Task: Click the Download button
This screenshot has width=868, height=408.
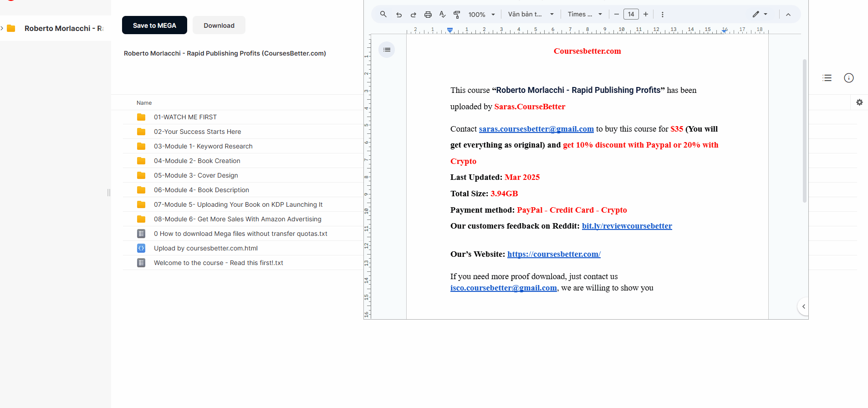Action: (x=219, y=25)
